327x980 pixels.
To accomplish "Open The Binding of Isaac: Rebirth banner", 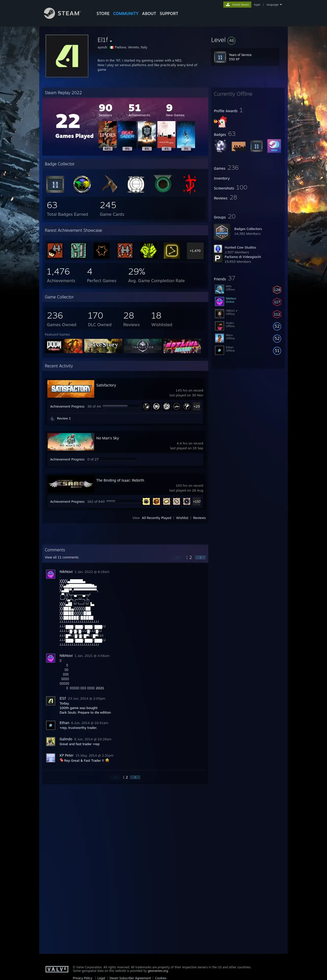I will [x=71, y=484].
